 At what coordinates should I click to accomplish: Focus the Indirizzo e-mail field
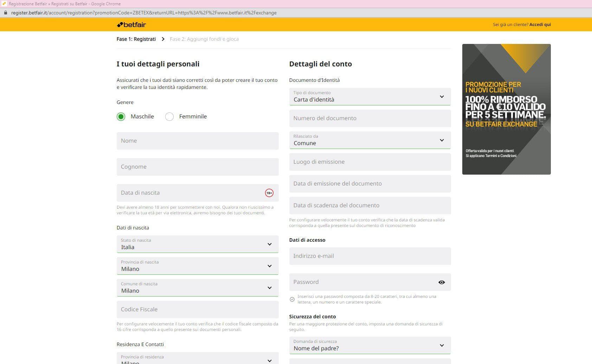coord(369,256)
